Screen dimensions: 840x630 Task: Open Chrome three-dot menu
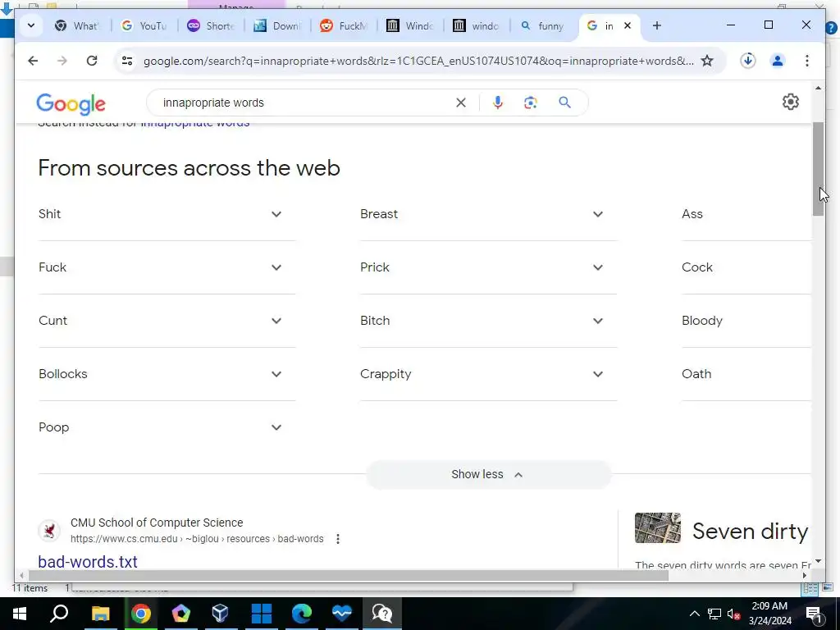point(807,61)
